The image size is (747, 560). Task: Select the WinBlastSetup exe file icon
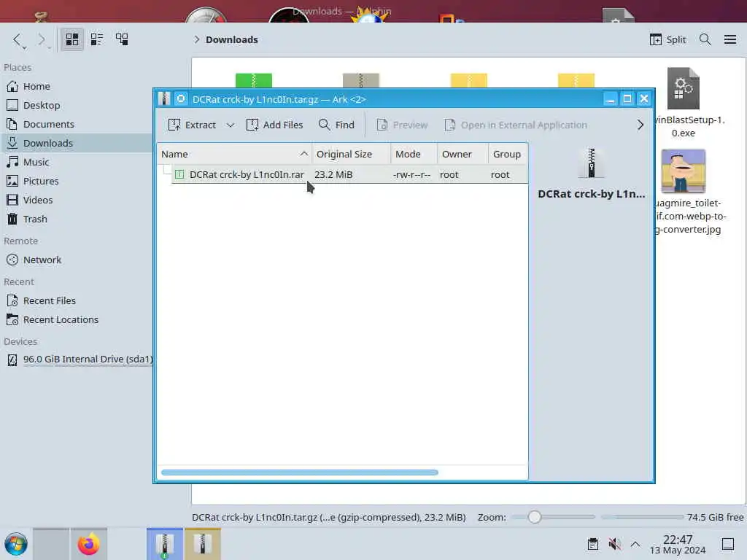point(683,88)
